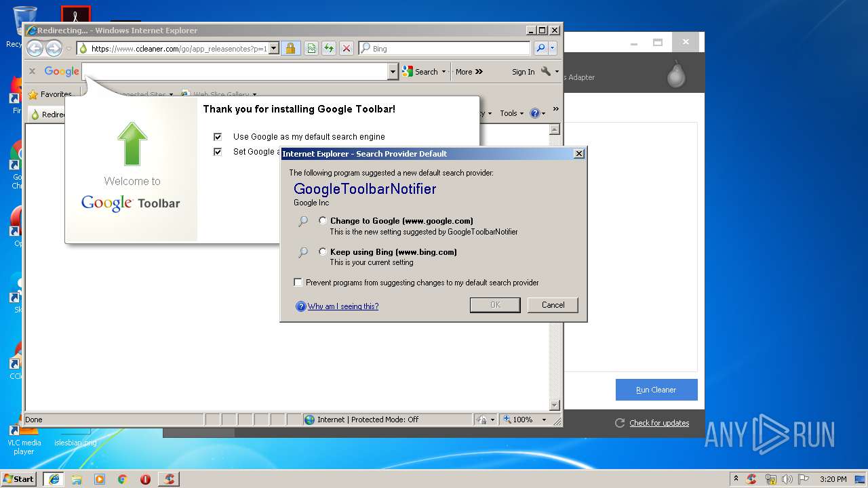This screenshot has width=868, height=488.
Task: Click the taskbar clock showing 3:20 PM
Action: tap(833, 479)
